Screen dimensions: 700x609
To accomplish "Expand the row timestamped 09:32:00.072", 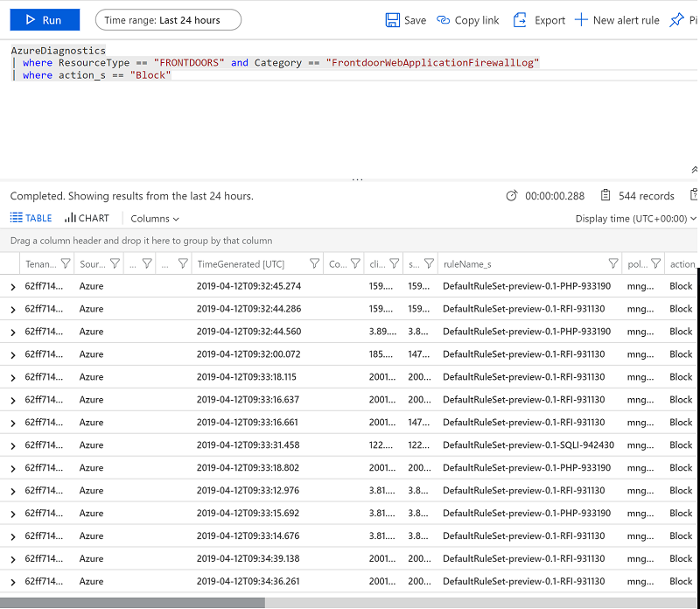I will (13, 355).
